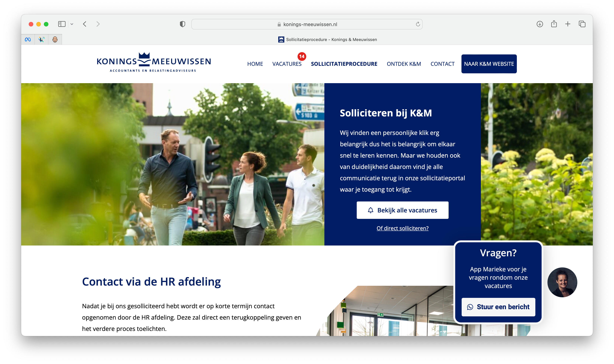Screen dimensions: 614x364
Task: Open the colorful pixel-logo pinned tab
Action: [x=41, y=39]
